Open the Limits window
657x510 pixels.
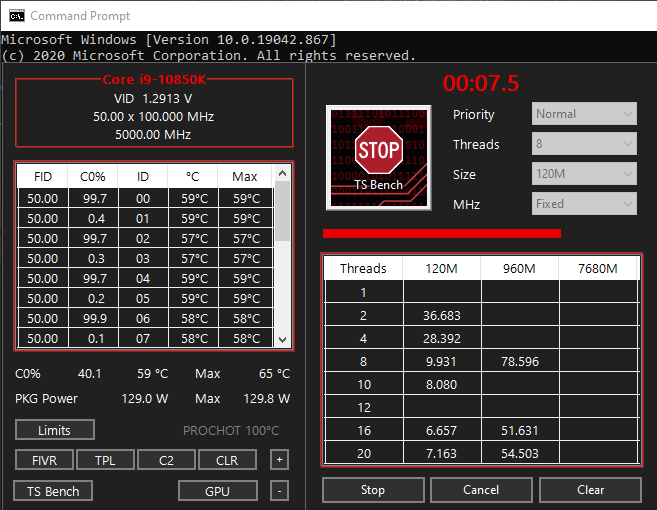(54, 430)
